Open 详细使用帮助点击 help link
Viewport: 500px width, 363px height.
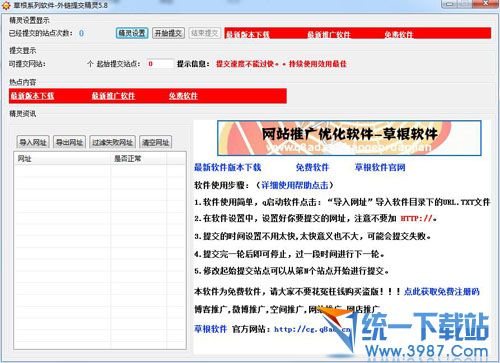coord(295,185)
